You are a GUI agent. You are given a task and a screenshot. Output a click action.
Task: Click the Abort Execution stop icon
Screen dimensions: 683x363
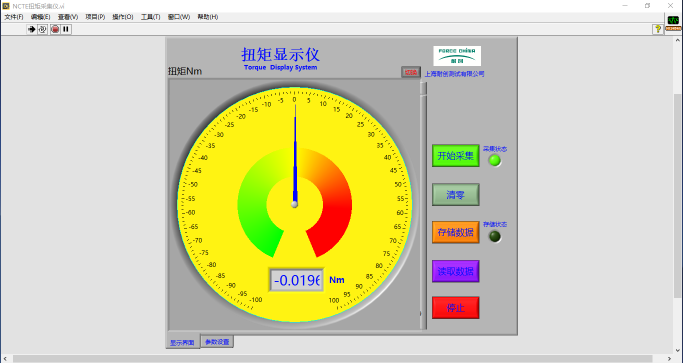pyautogui.click(x=55, y=29)
